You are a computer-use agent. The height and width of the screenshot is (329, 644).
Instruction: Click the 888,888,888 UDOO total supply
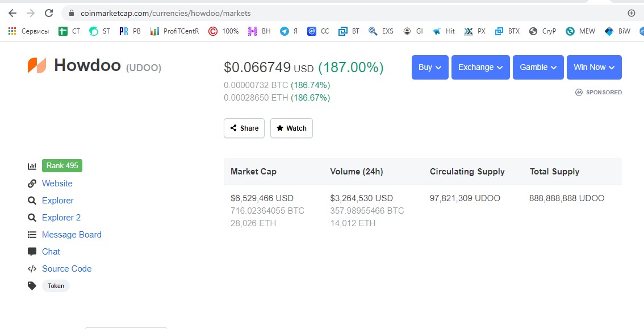click(567, 198)
